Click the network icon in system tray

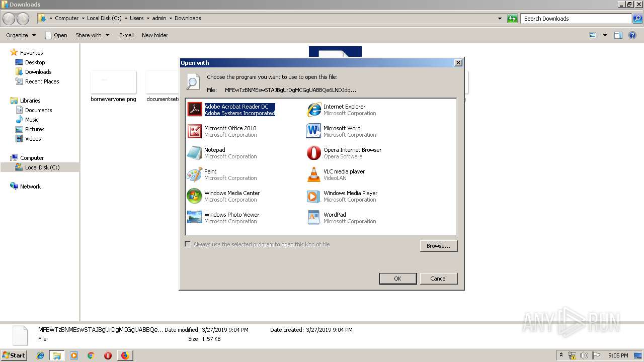[572, 355]
